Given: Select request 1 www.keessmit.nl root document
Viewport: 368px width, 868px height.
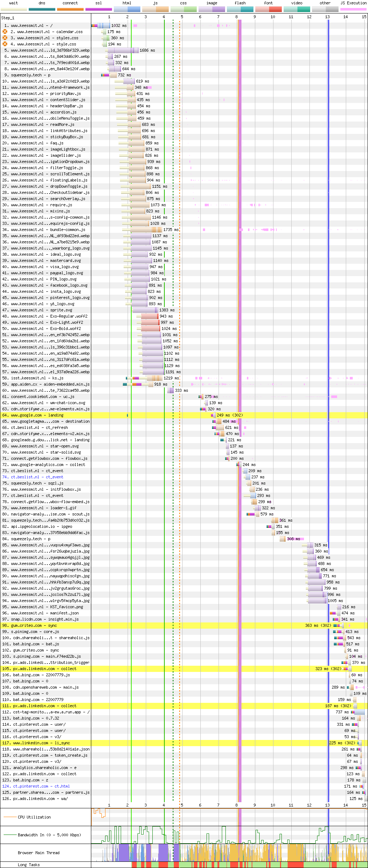Looking at the screenshot, I should [31, 25].
